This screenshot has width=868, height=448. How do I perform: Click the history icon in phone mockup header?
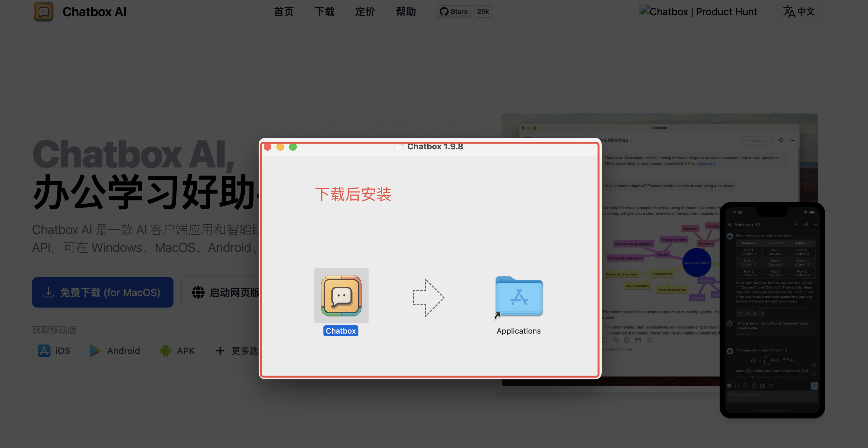click(x=806, y=224)
